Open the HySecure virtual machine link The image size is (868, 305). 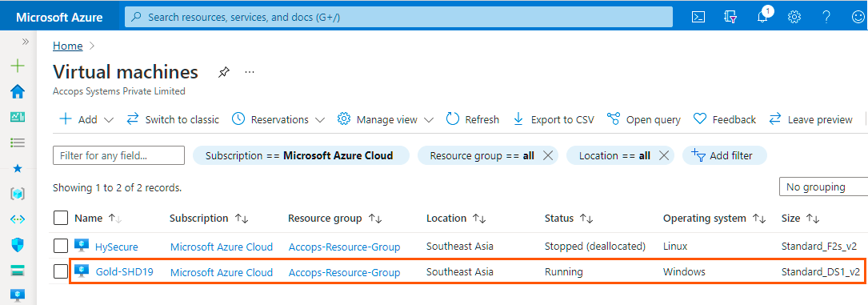[x=116, y=247]
